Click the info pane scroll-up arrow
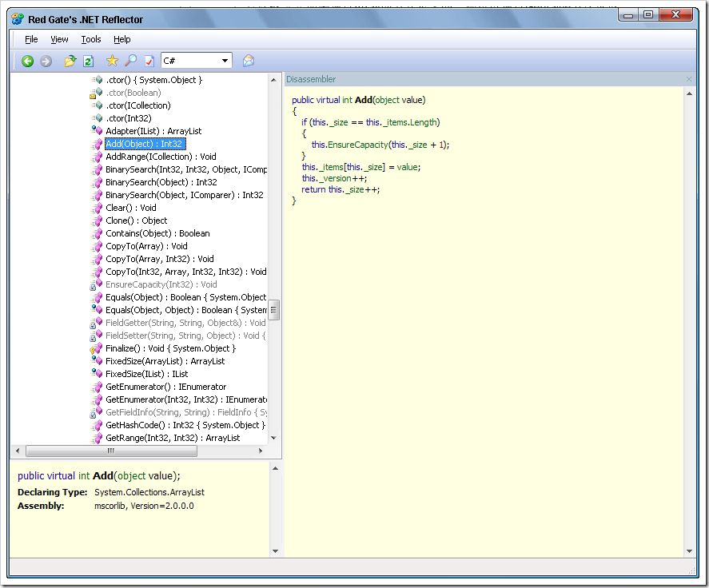Screen dimensions: 709x588 coord(276,468)
